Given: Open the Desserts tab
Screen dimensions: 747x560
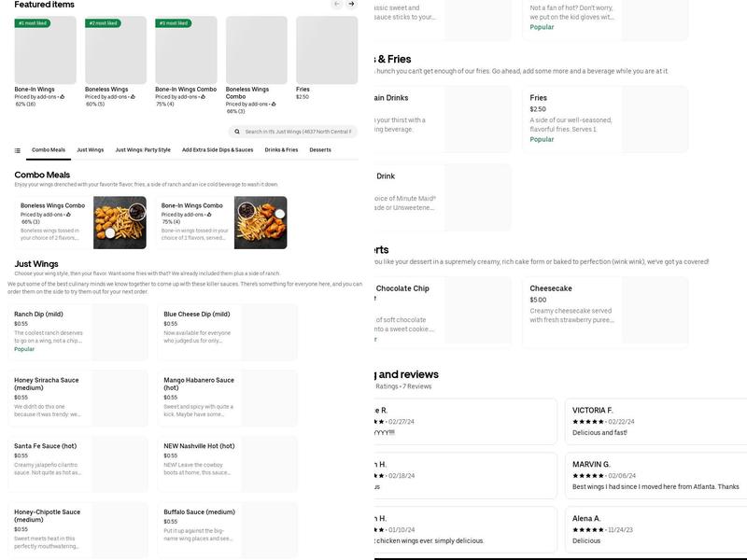Looking at the screenshot, I should 320,150.
